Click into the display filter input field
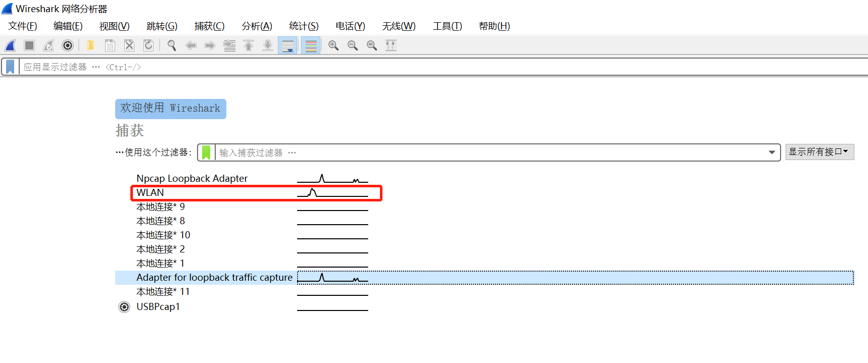The image size is (868, 363). tap(444, 67)
